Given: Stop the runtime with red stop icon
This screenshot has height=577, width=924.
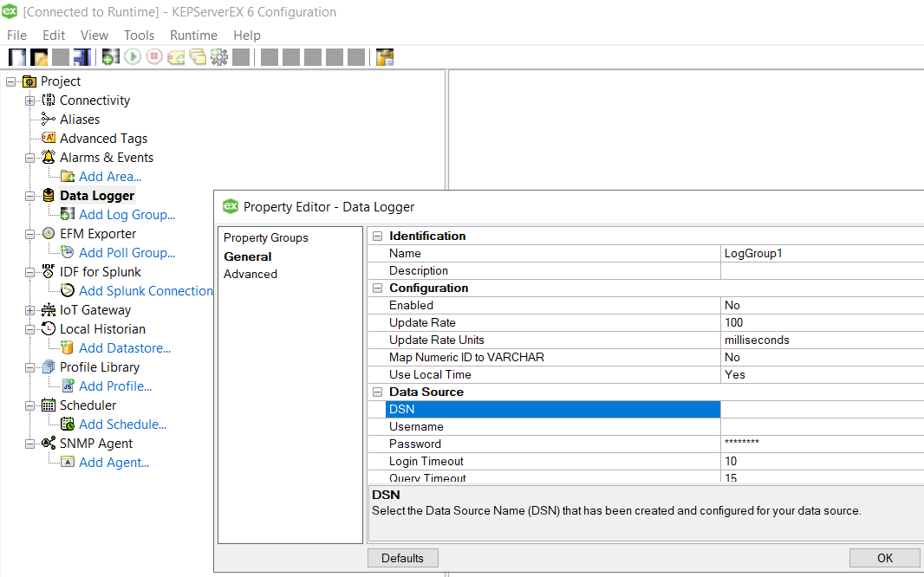Looking at the screenshot, I should (x=154, y=56).
